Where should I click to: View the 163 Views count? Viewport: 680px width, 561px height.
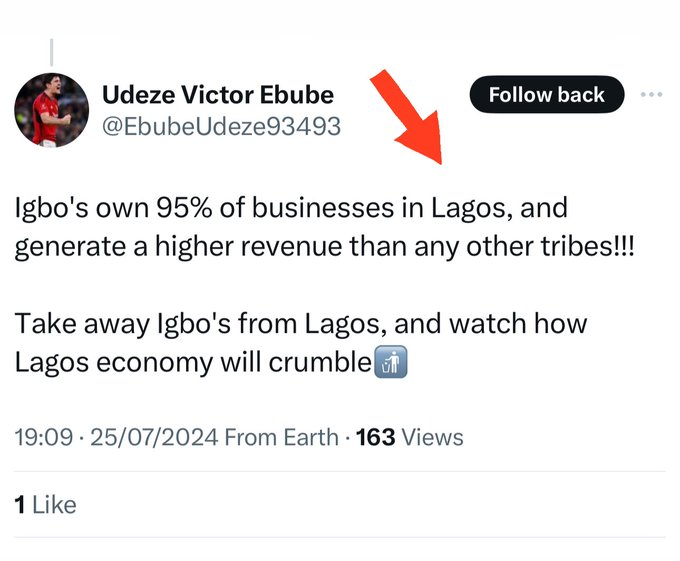410,437
